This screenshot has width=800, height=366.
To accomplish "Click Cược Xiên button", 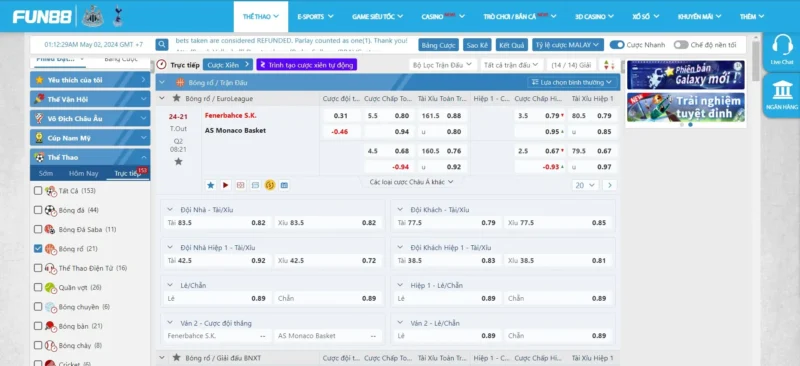I will [228, 65].
